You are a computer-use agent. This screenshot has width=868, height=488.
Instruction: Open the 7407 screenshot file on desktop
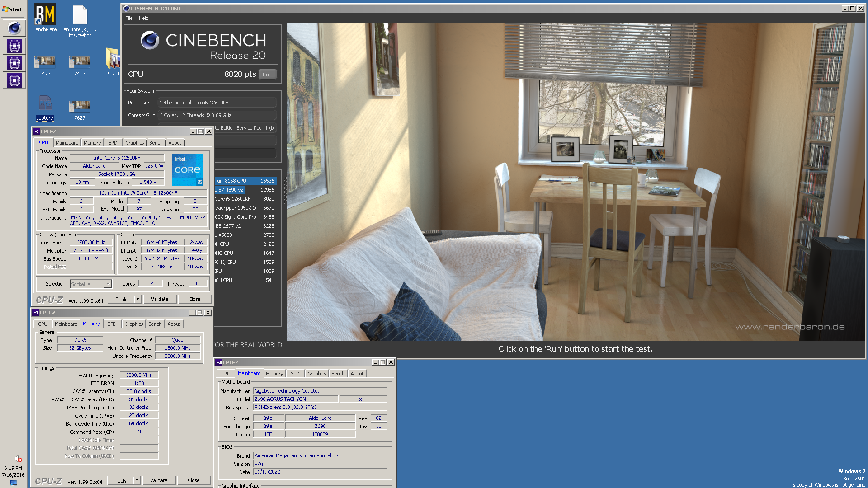(80, 66)
